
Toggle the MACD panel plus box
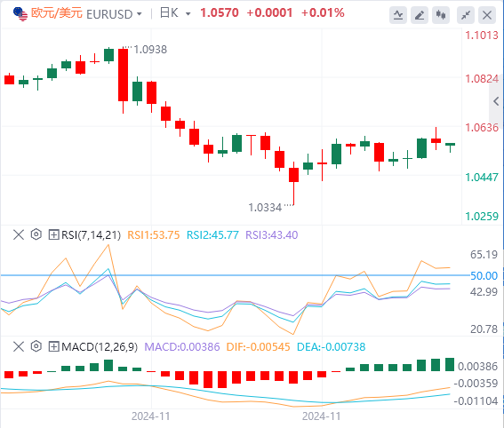tap(53, 346)
